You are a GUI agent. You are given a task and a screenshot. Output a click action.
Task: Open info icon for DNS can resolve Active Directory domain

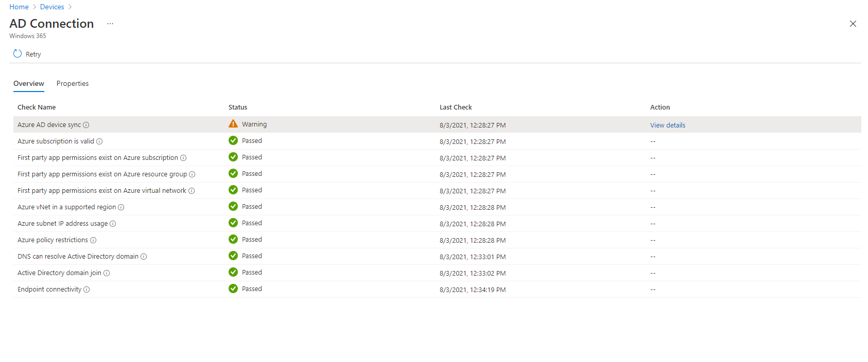144,257
